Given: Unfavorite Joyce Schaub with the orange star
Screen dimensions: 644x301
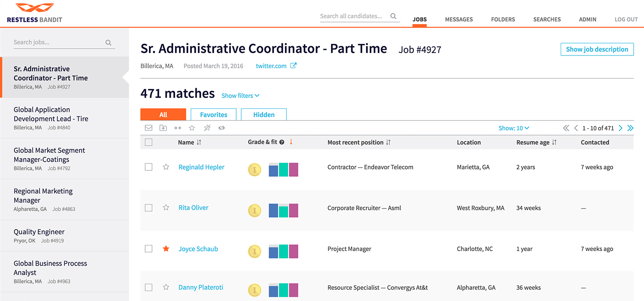Looking at the screenshot, I should (x=166, y=249).
